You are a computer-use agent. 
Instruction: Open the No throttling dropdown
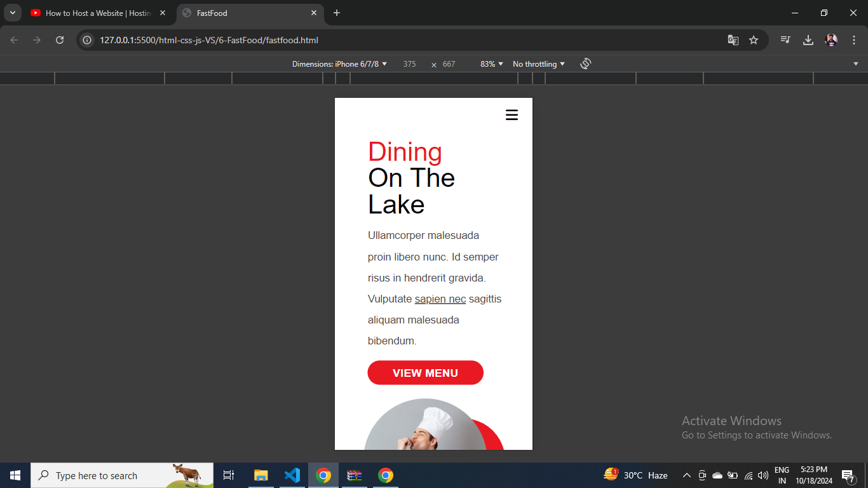(539, 64)
